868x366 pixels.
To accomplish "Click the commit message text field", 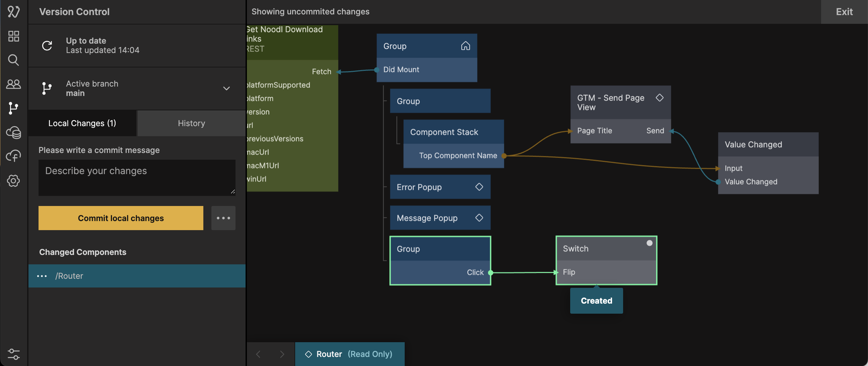I will [136, 177].
